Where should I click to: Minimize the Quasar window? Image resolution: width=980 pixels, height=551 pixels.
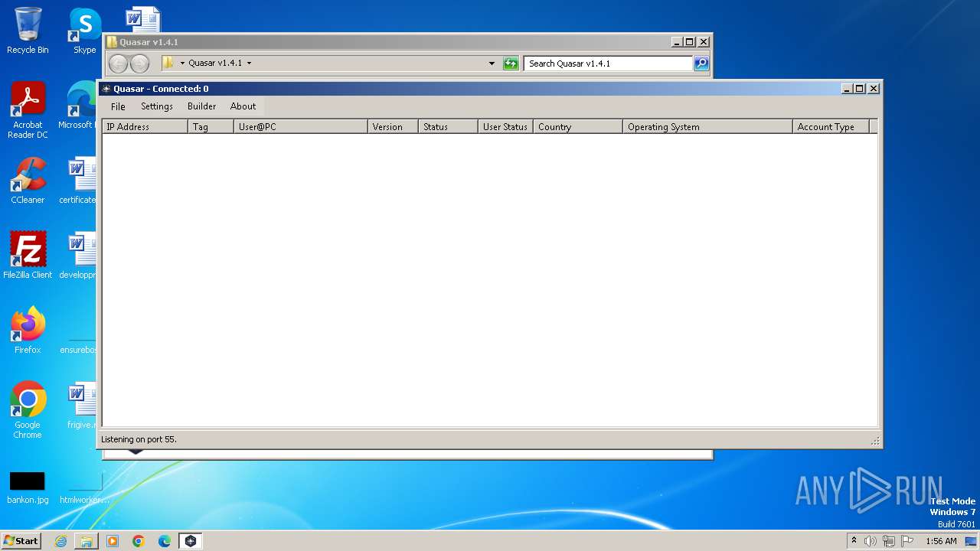[848, 89]
